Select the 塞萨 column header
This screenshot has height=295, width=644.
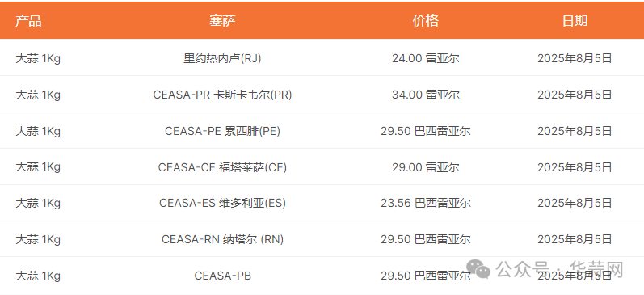tap(222, 20)
